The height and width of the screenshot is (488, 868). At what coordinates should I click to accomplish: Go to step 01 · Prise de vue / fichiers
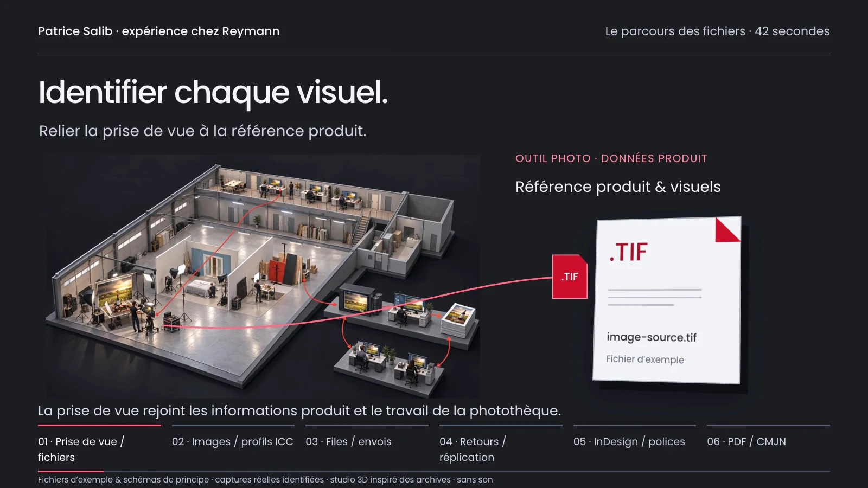point(99,445)
